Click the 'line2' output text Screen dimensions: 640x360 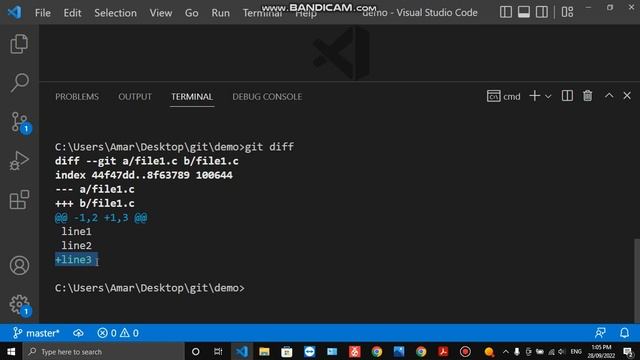(76, 246)
